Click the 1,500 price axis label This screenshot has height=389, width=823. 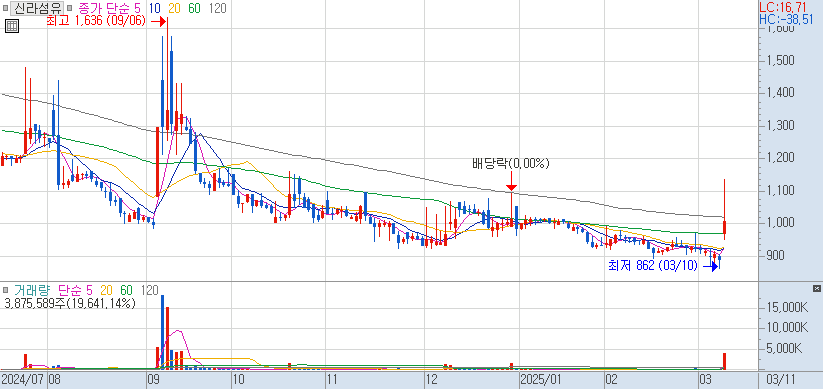tap(779, 60)
